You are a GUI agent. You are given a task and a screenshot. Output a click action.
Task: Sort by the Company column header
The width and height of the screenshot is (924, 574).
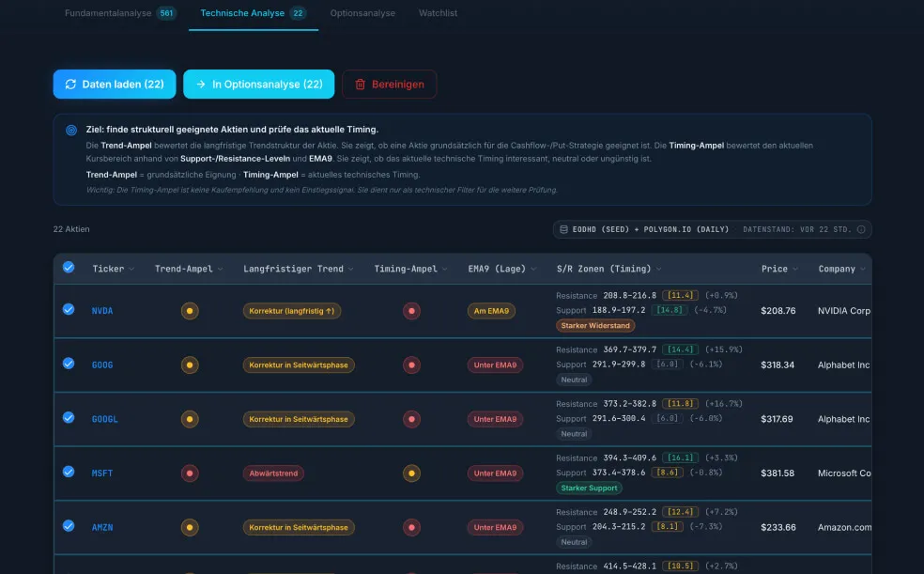(x=841, y=269)
